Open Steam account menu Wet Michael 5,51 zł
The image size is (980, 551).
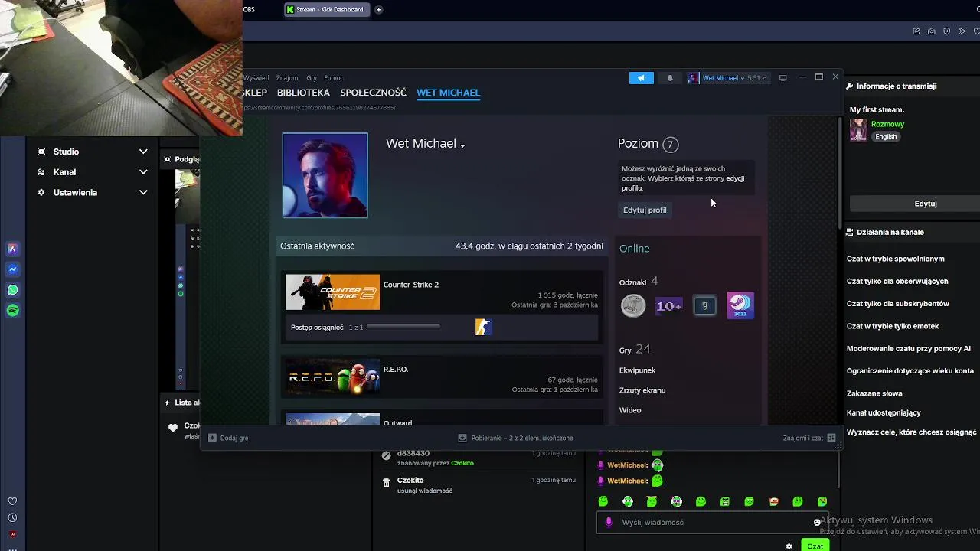(x=727, y=78)
